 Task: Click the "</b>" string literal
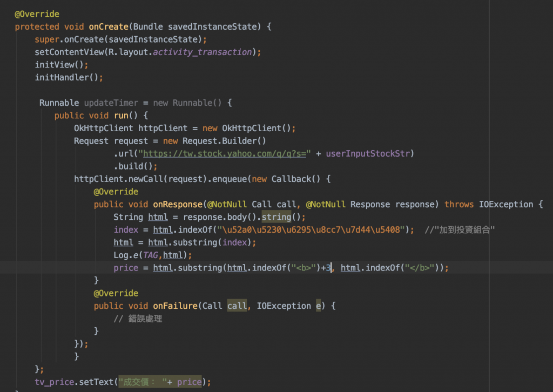(420, 268)
